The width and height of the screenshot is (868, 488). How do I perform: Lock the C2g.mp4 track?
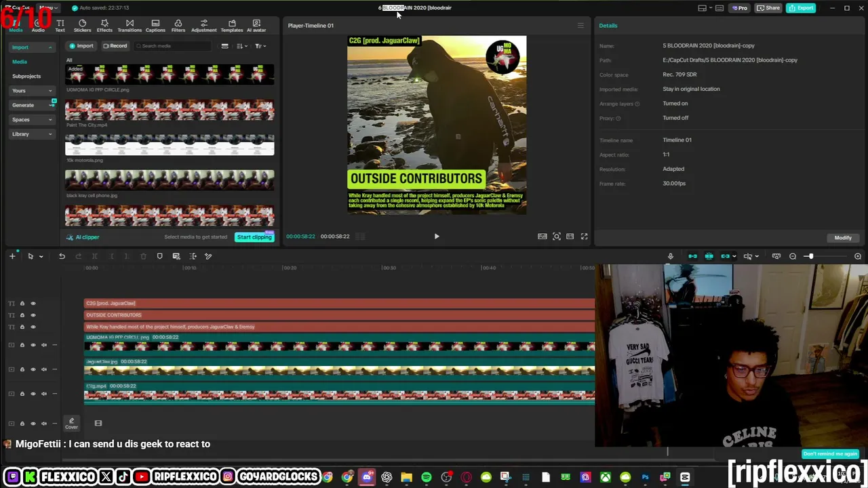22,394
